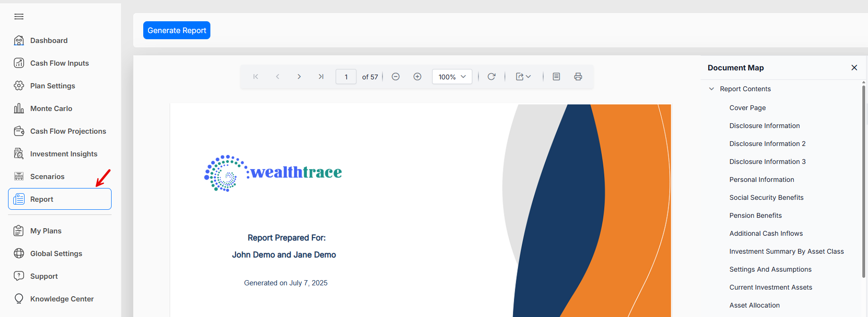Open the Support page

44,276
